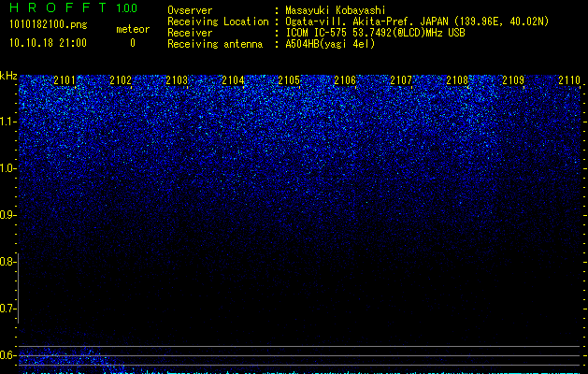Image resolution: width=588 pixels, height=374 pixels.
Task: Click the kHz axis unit label
Action: pos(8,76)
